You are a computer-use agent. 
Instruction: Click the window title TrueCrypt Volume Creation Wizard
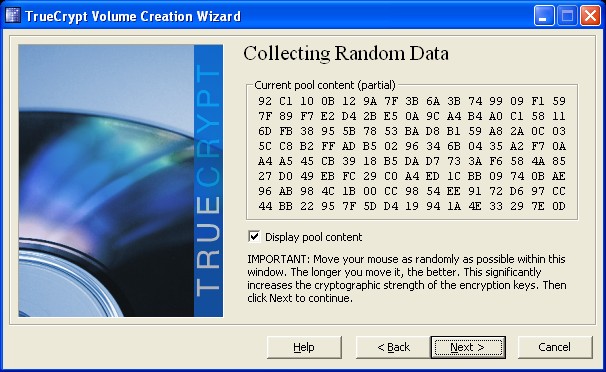[x=133, y=16]
